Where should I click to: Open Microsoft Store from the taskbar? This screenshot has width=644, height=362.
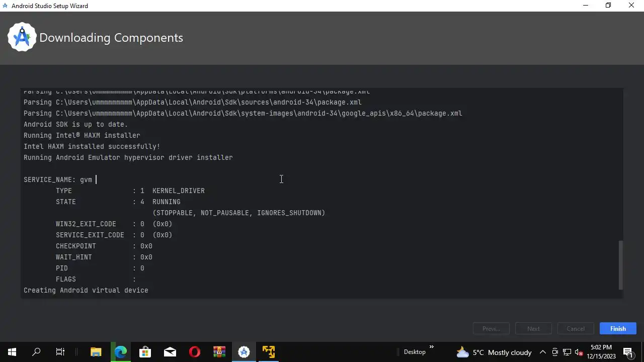pos(145,352)
